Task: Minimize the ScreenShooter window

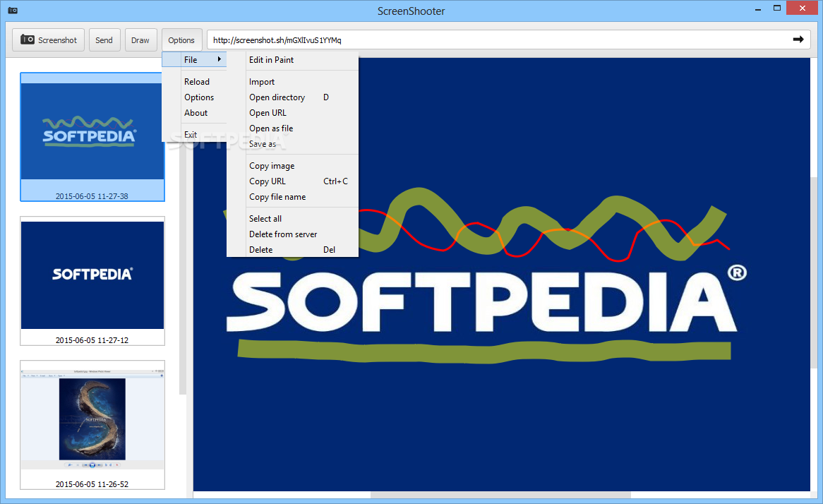Action: pyautogui.click(x=758, y=9)
